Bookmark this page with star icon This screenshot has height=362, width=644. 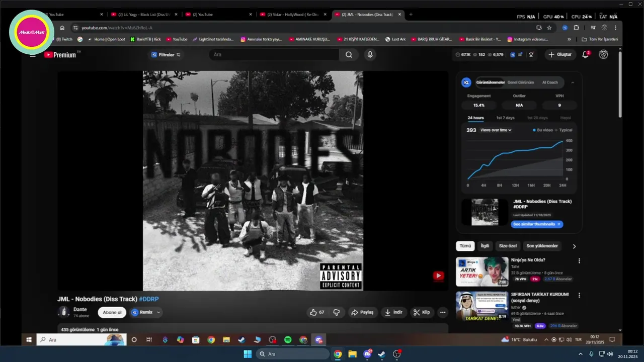click(x=549, y=28)
